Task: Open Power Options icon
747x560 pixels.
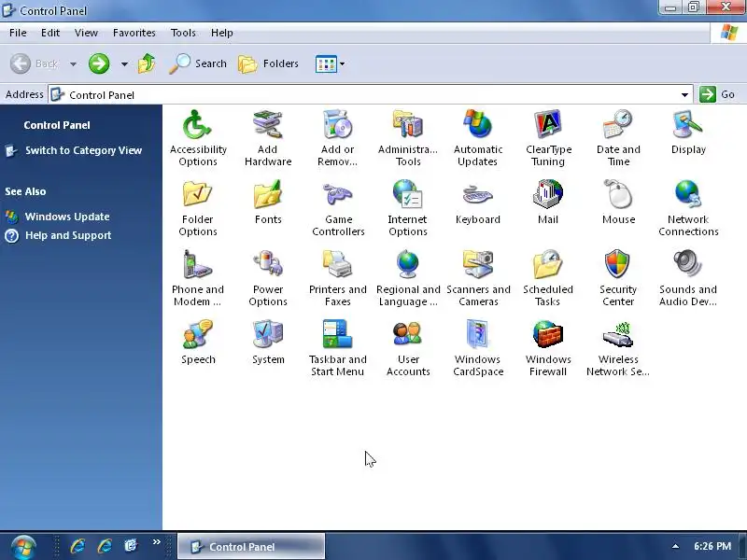Action: pyautogui.click(x=268, y=264)
